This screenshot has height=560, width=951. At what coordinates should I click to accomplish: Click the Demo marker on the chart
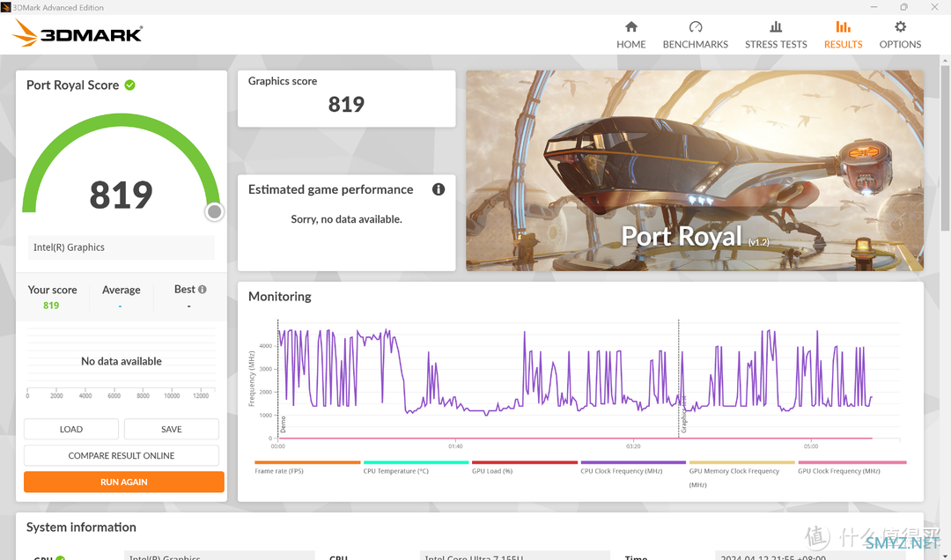pyautogui.click(x=283, y=424)
